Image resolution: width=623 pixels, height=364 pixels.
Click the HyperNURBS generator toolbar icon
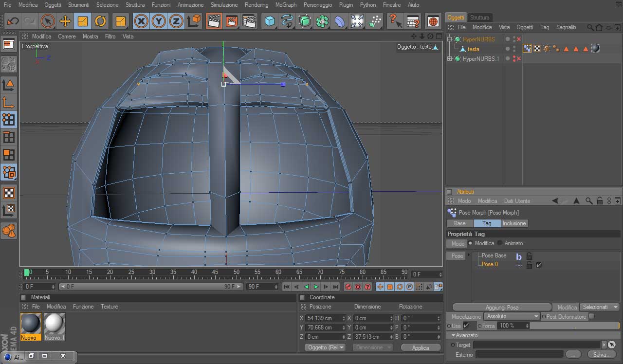[x=305, y=21]
